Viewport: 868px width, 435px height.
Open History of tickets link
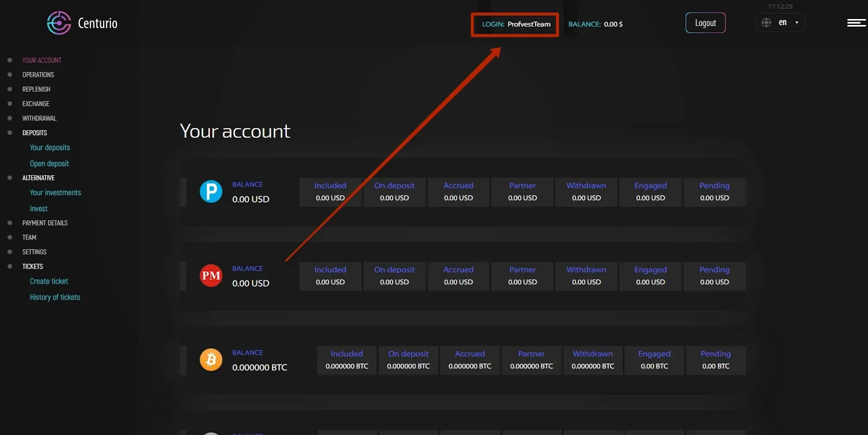point(55,297)
